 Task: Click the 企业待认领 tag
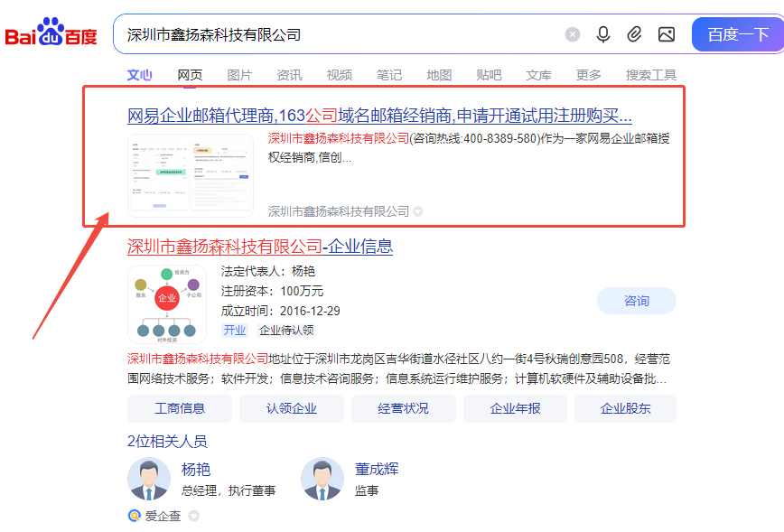pos(286,330)
